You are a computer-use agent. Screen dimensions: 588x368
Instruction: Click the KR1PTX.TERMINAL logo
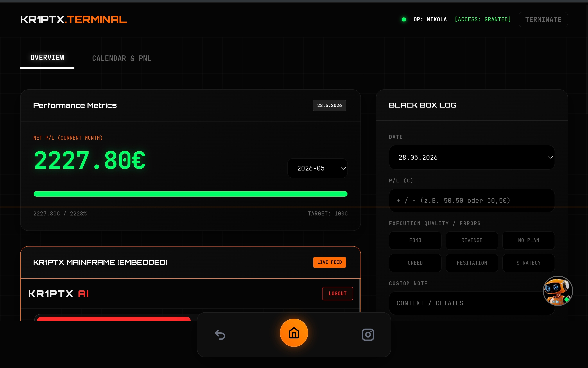coord(73,19)
